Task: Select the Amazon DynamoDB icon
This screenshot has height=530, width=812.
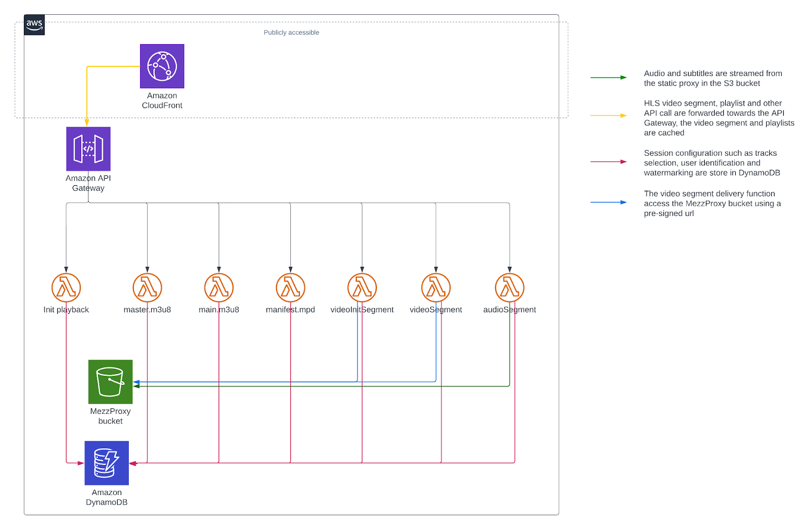Action: tap(107, 463)
